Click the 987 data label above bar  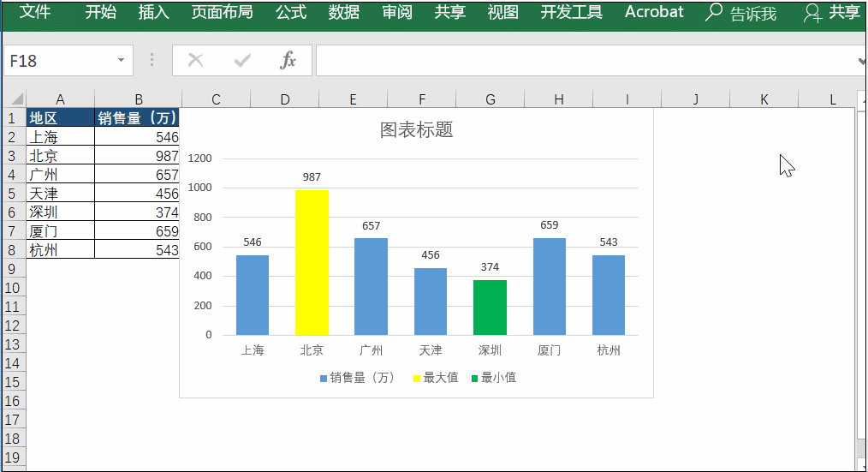point(312,176)
